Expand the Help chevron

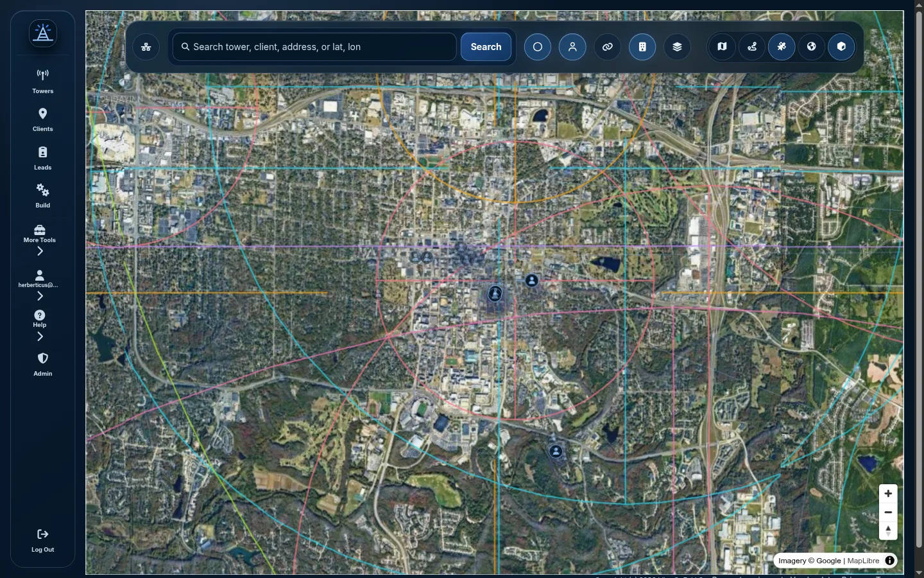click(40, 337)
